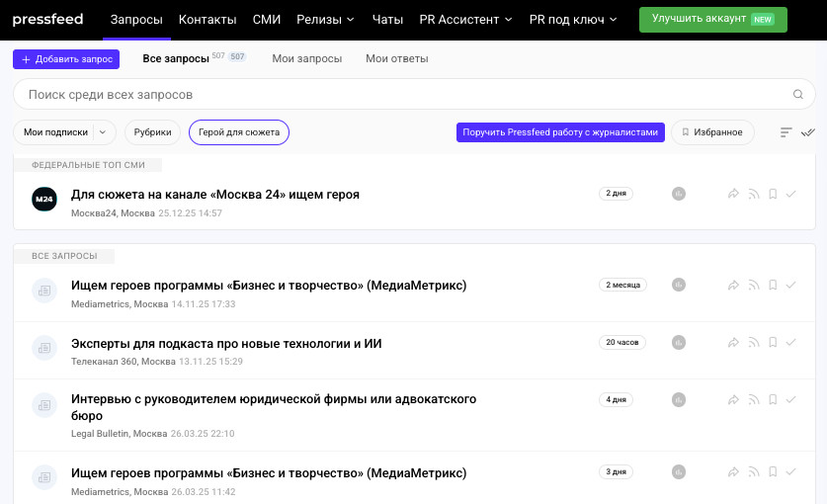Toggle the Избранное favorites filter
The height and width of the screenshot is (504, 827).
tap(712, 132)
